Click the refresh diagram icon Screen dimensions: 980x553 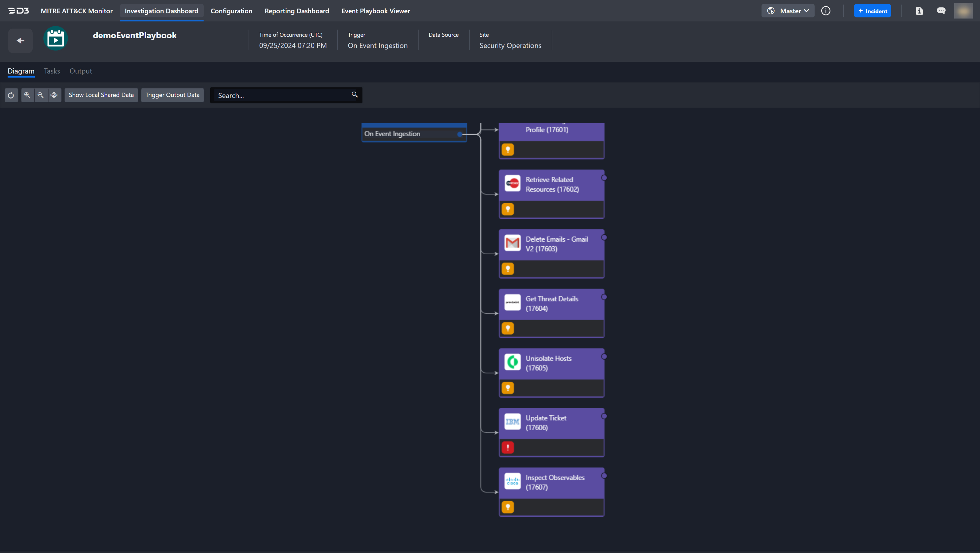coord(11,95)
